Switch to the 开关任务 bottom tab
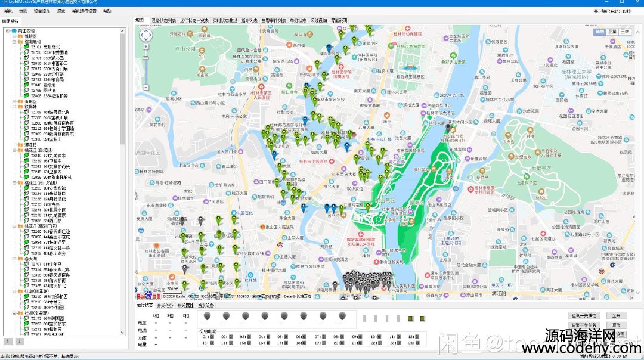The image size is (644, 360). click(x=165, y=305)
